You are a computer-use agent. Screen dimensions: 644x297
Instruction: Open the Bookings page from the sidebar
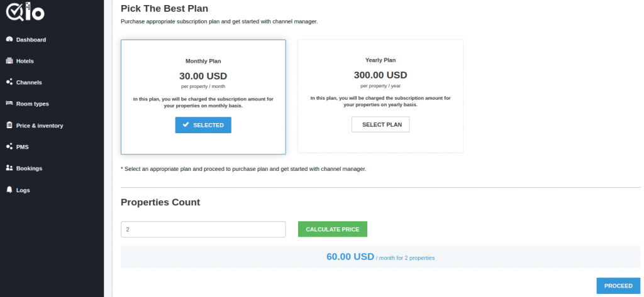pyautogui.click(x=29, y=168)
